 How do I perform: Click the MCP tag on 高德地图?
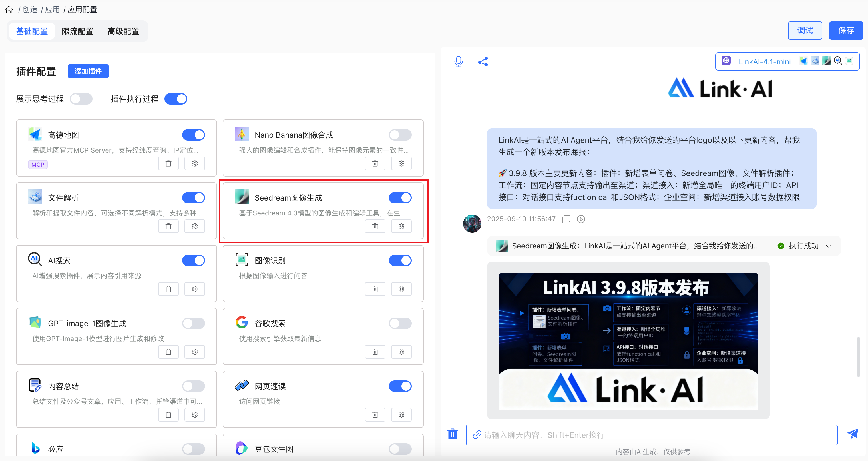click(x=38, y=165)
